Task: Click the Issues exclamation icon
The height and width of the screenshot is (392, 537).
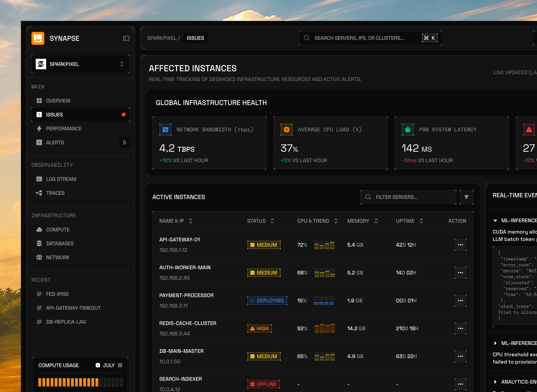Action: point(39,115)
